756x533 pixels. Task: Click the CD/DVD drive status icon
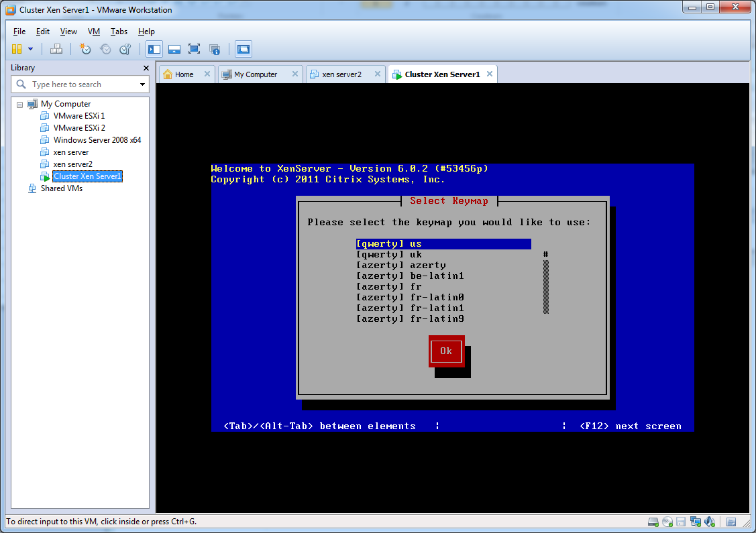[x=667, y=522]
